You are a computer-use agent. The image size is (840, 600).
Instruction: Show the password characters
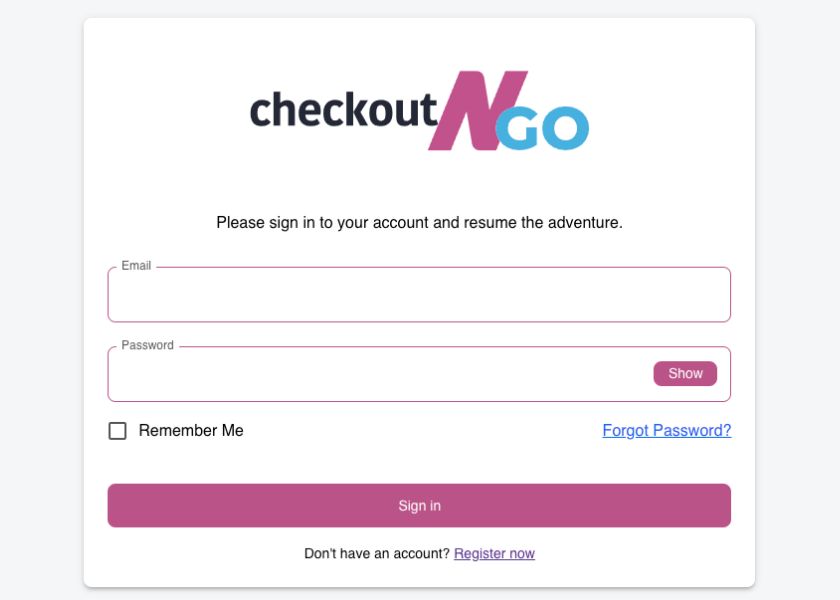pyautogui.click(x=685, y=373)
